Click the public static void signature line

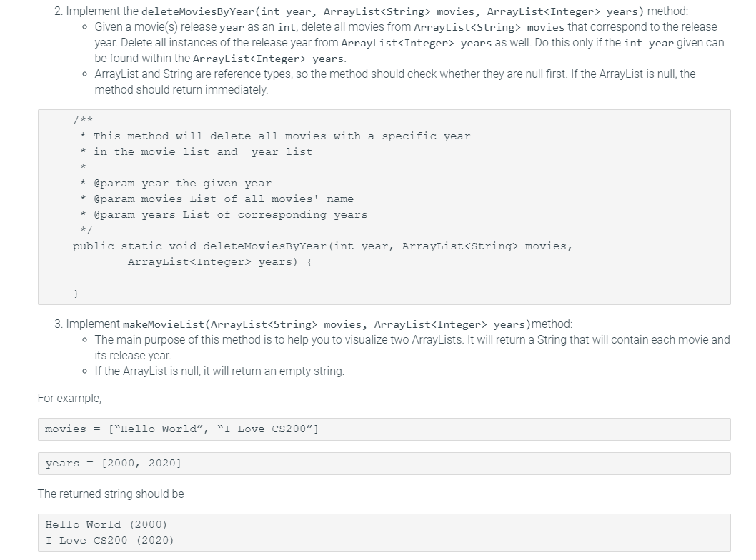(322, 246)
